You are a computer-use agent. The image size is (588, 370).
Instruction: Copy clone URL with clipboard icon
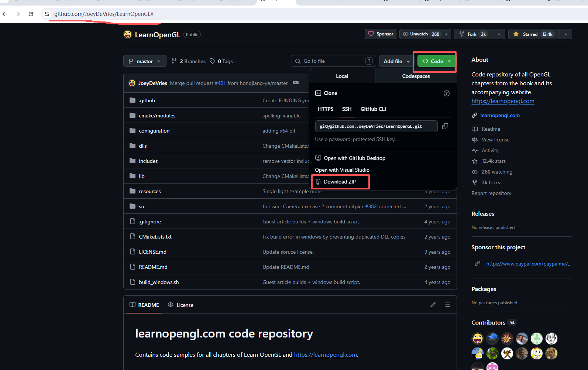tap(445, 126)
